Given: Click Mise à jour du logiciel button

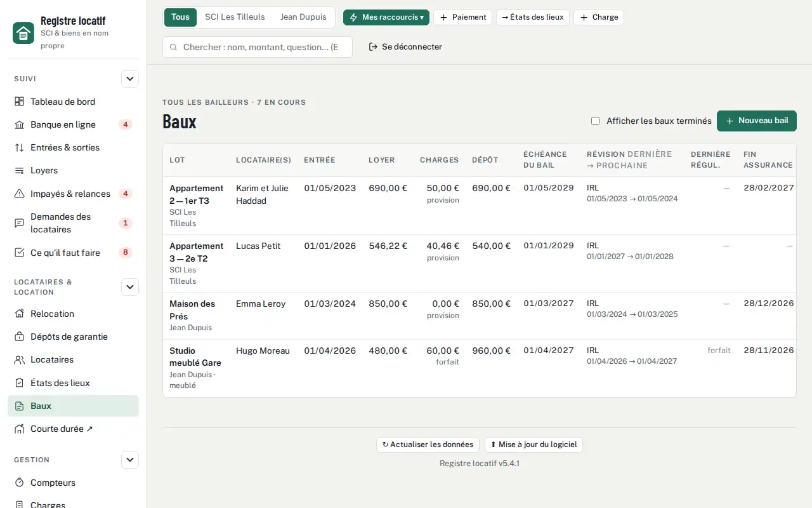Looking at the screenshot, I should (x=534, y=444).
